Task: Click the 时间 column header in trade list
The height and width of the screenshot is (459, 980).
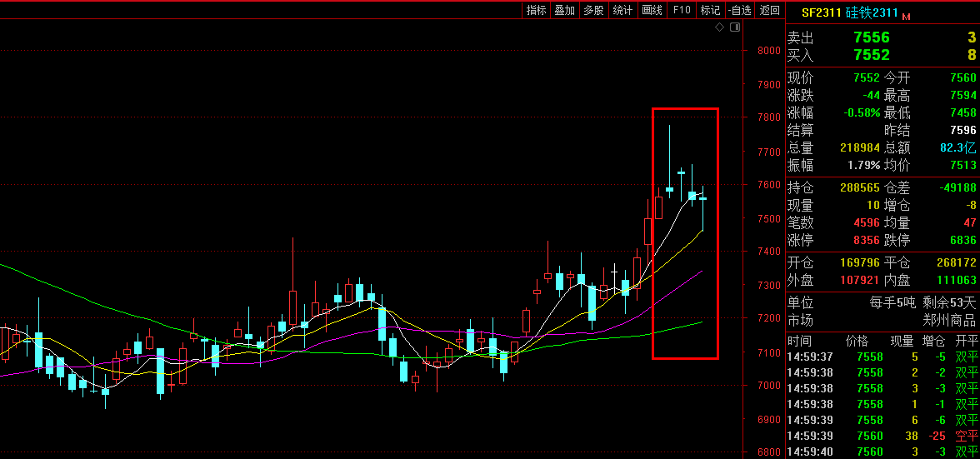Action: coord(799,342)
